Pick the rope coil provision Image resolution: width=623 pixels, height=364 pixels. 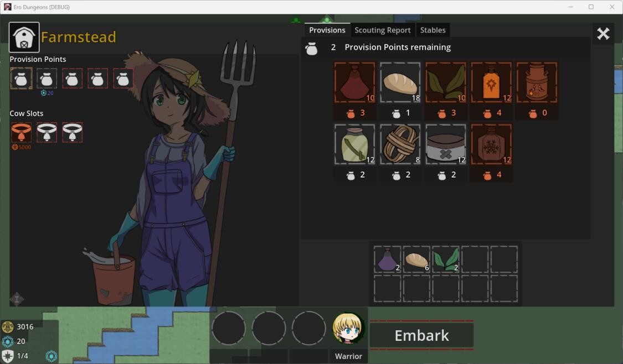tap(400, 144)
